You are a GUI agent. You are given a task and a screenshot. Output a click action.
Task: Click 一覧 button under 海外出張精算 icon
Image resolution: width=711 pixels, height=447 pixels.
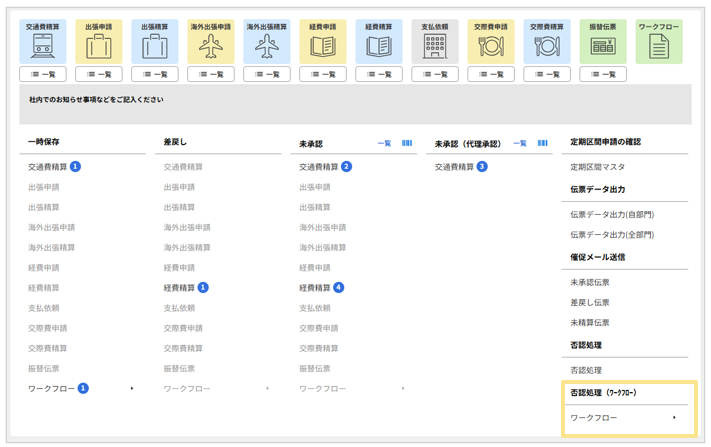(267, 74)
